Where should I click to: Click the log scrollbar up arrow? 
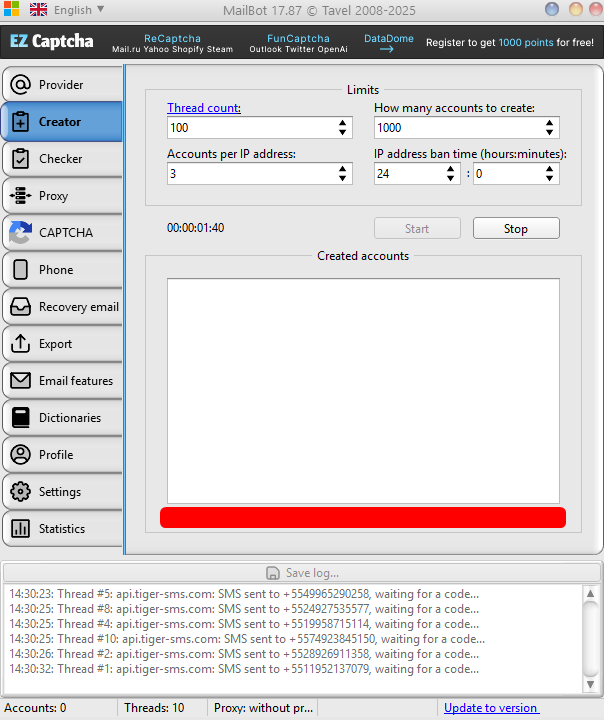591,593
